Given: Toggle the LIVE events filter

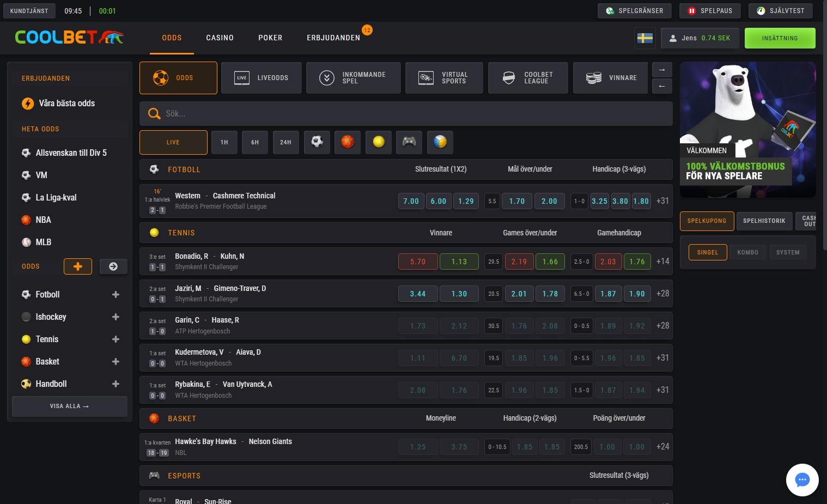Looking at the screenshot, I should [x=173, y=142].
